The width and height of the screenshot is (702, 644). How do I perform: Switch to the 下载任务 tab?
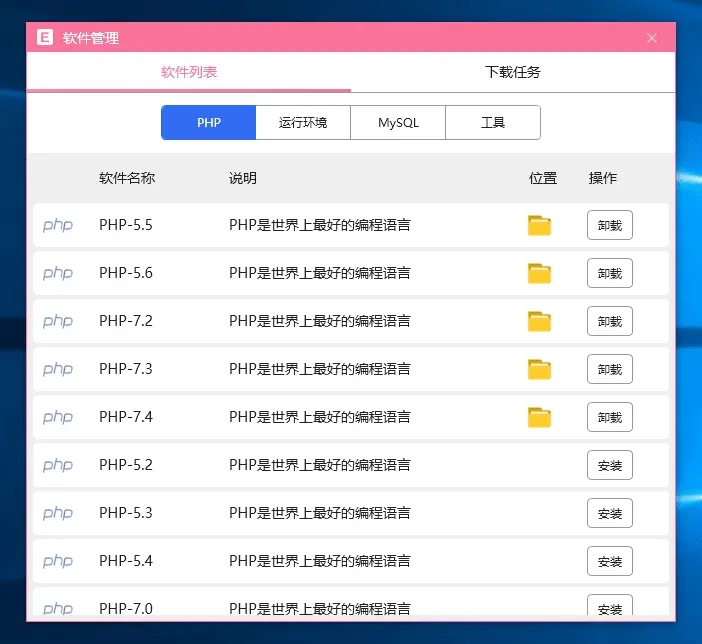pos(513,72)
